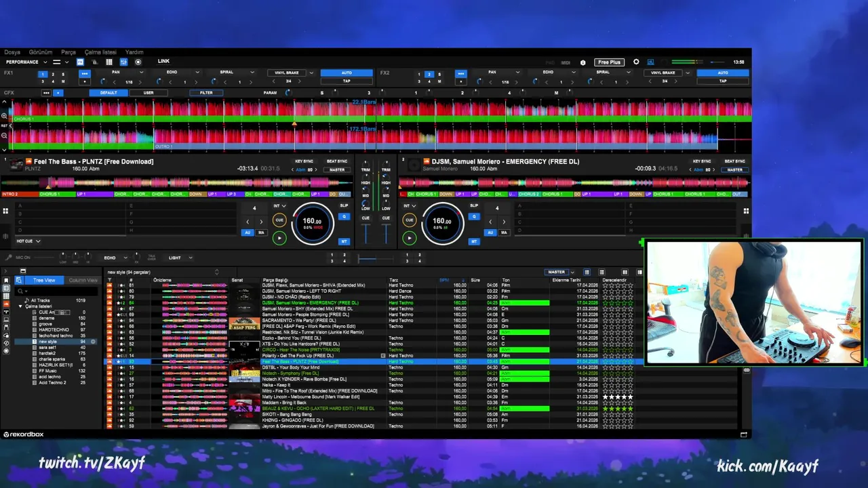Enable deck 1 MA manual loop mode
The image size is (868, 488).
261,232
